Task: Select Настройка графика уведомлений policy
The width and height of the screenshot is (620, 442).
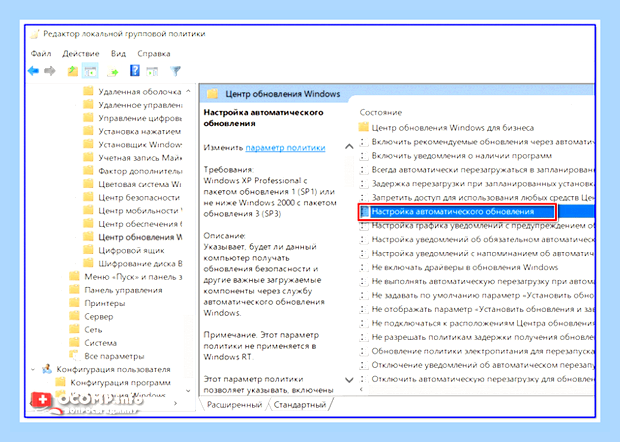Action: tap(476, 226)
